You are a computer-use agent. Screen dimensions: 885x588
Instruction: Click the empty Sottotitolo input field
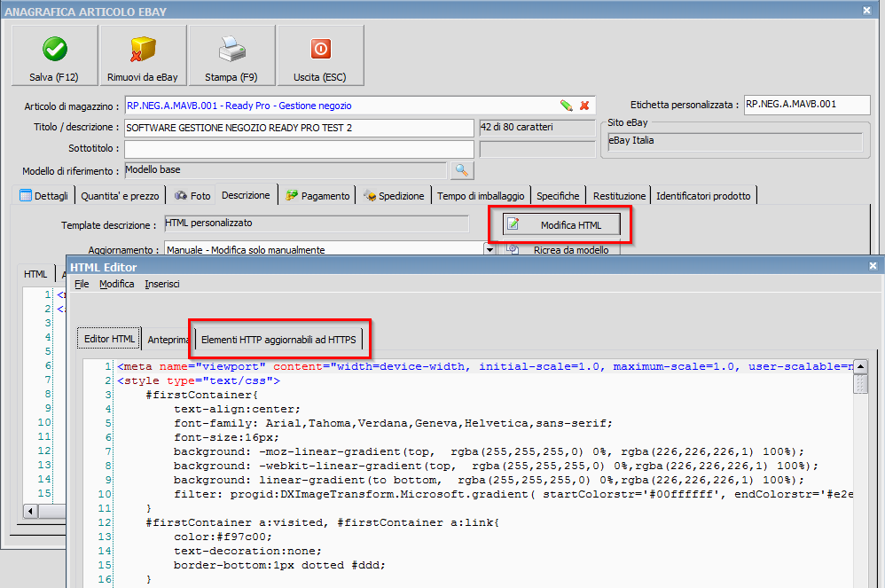(299, 149)
